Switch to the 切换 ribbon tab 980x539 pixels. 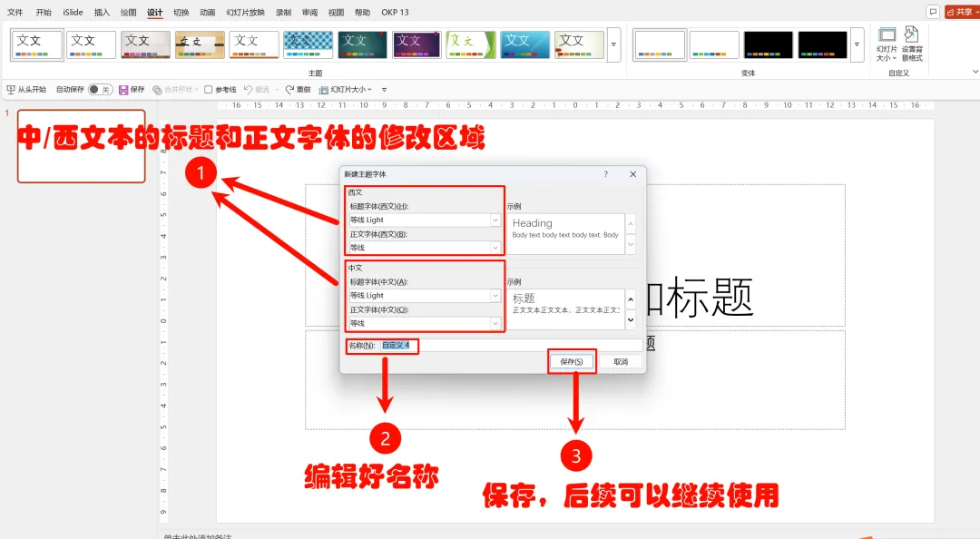(181, 12)
